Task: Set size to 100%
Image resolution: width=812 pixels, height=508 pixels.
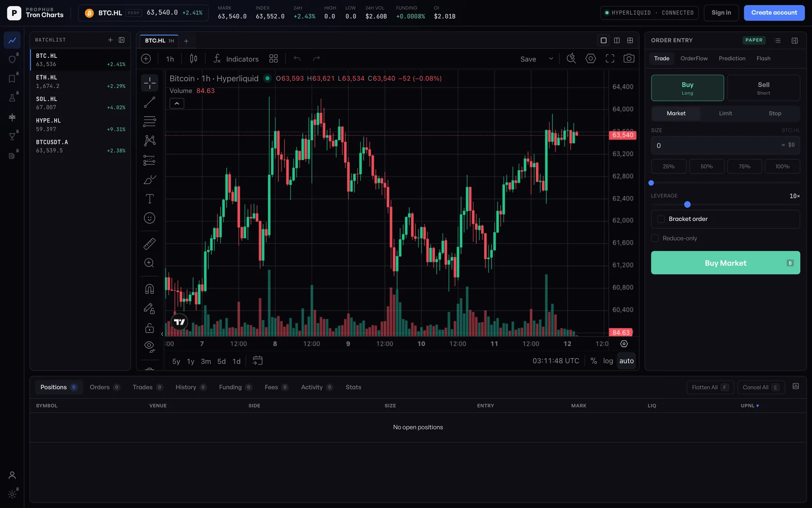Action: [782, 167]
